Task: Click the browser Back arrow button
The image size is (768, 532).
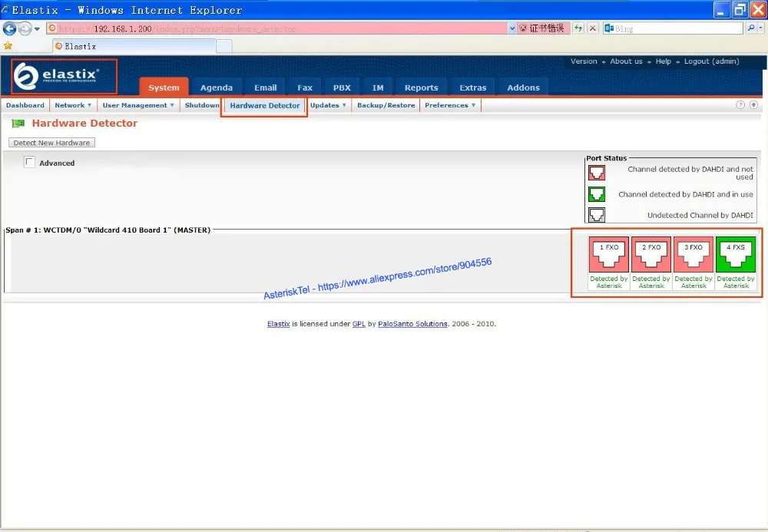Action: pyautogui.click(x=9, y=28)
